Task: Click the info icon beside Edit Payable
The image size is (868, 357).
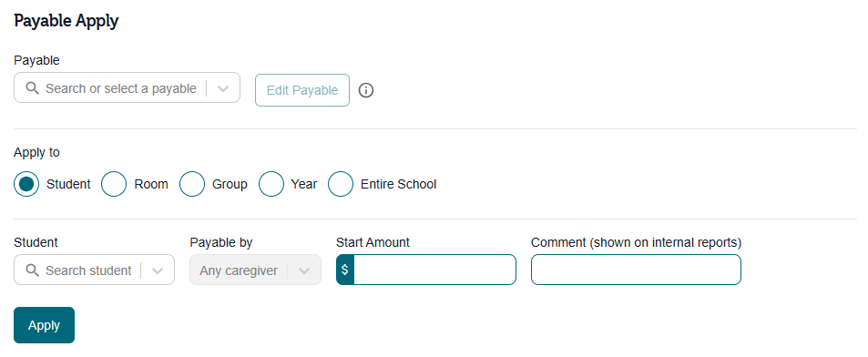Action: click(366, 90)
